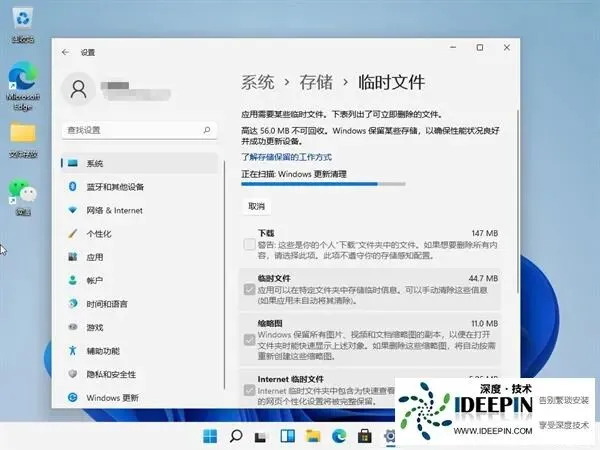Open 游戏 settings
The width and height of the screenshot is (600, 450).
coord(140,327)
